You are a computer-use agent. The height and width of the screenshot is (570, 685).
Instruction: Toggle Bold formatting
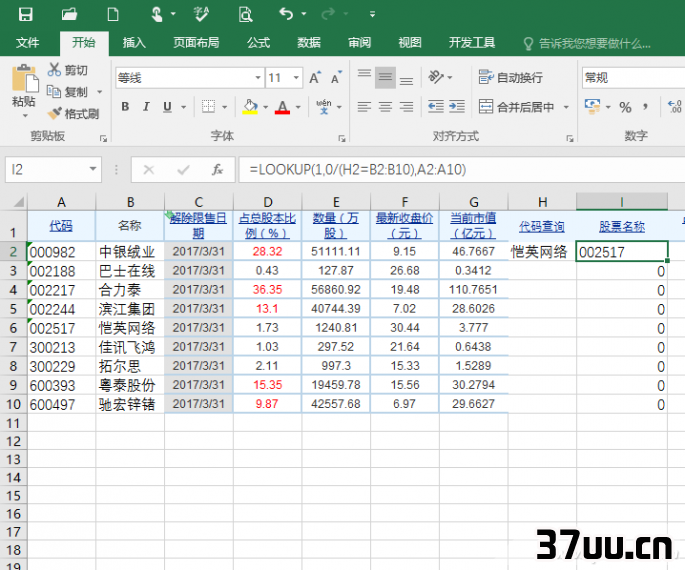[x=125, y=107]
